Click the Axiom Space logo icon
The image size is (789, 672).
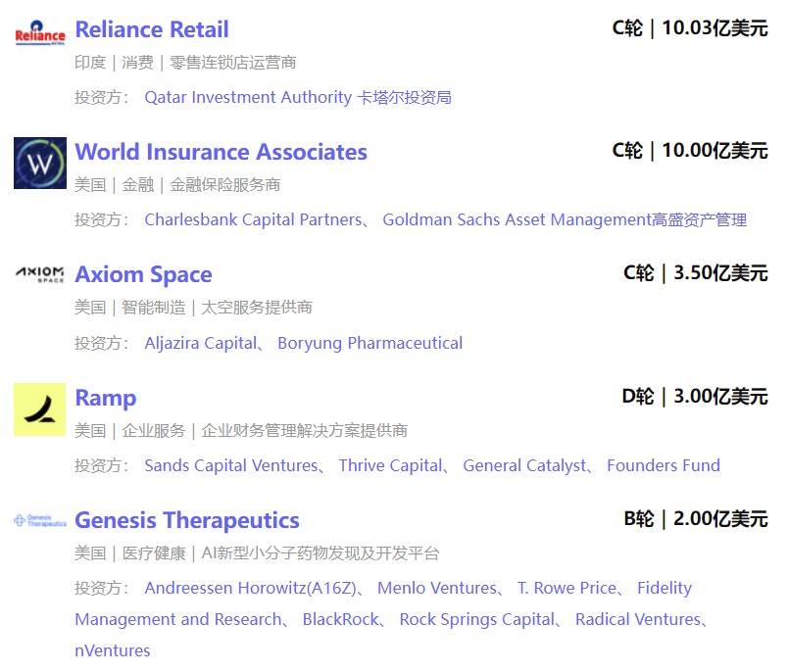pos(40,273)
